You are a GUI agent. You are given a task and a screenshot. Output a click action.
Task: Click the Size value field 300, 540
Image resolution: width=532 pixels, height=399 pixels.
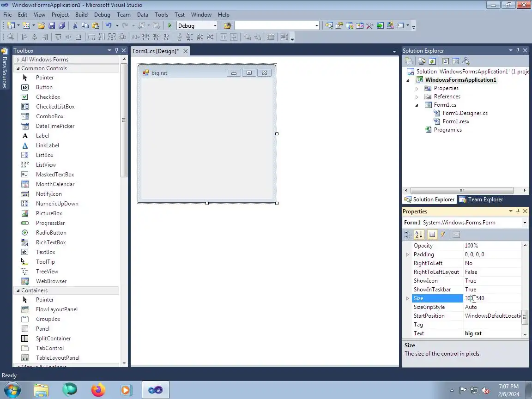point(492,298)
